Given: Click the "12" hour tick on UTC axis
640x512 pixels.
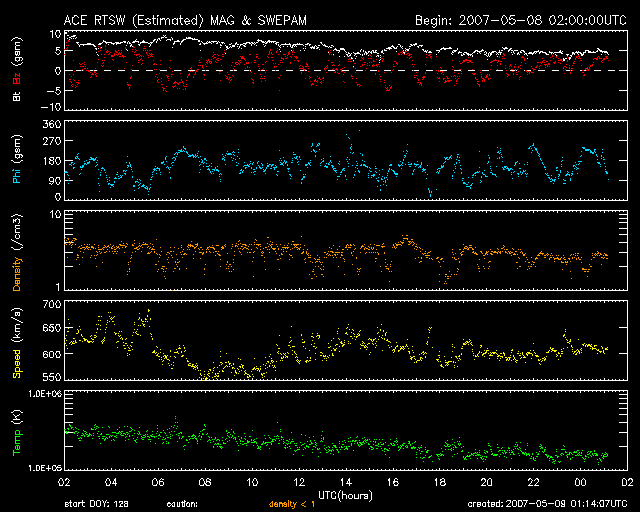Looking at the screenshot, I should 299,482.
